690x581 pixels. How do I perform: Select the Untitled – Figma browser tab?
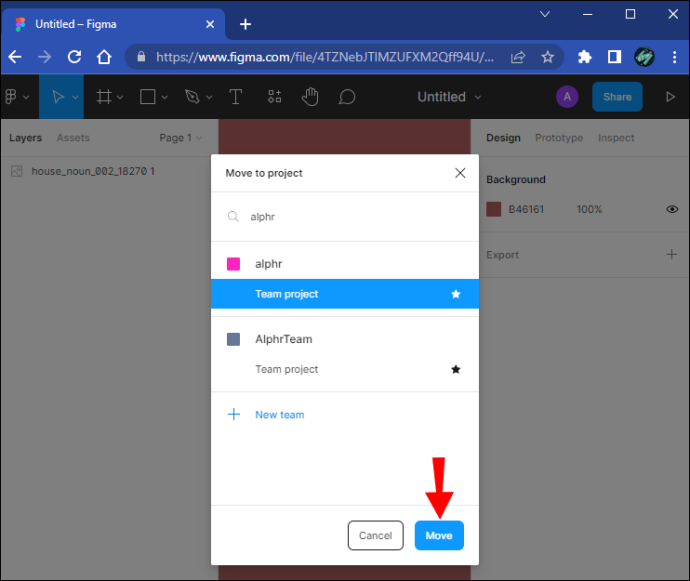point(114,24)
